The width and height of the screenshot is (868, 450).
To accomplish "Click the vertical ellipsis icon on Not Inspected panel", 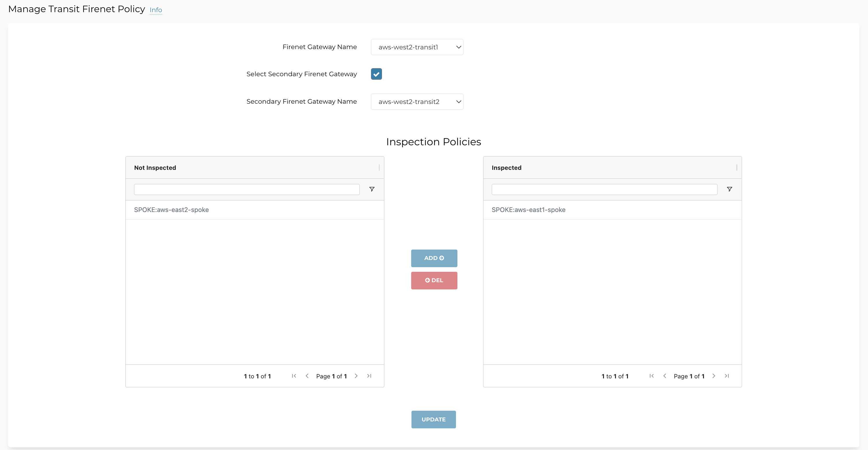I will coord(378,168).
